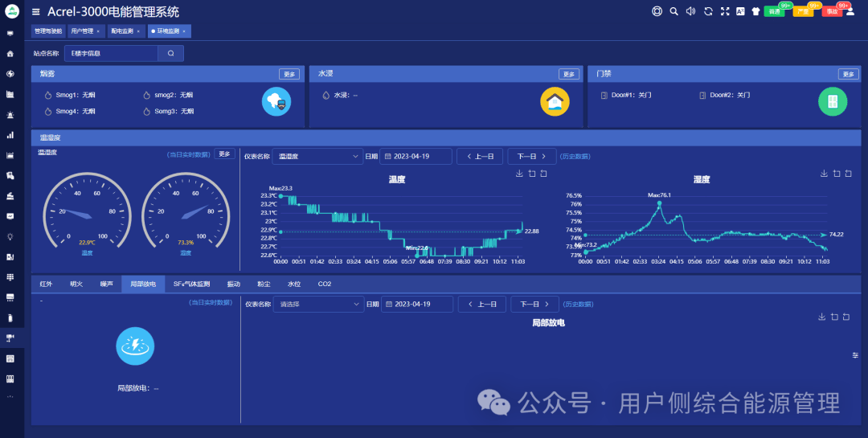Click 当日实时数据 link above the gauges

click(x=189, y=154)
